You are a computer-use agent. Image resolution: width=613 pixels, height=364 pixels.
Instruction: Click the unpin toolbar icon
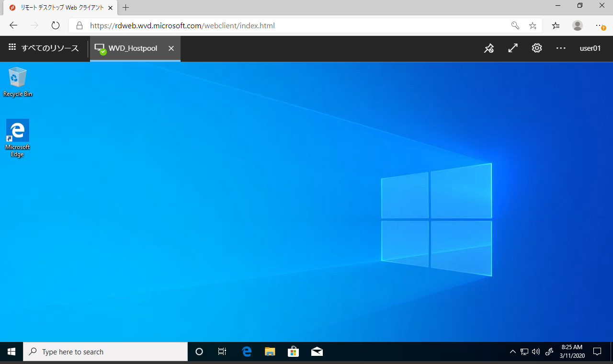pos(489,48)
